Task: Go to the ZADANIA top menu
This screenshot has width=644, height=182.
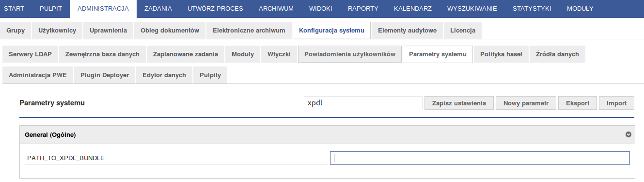Action: click(x=158, y=9)
